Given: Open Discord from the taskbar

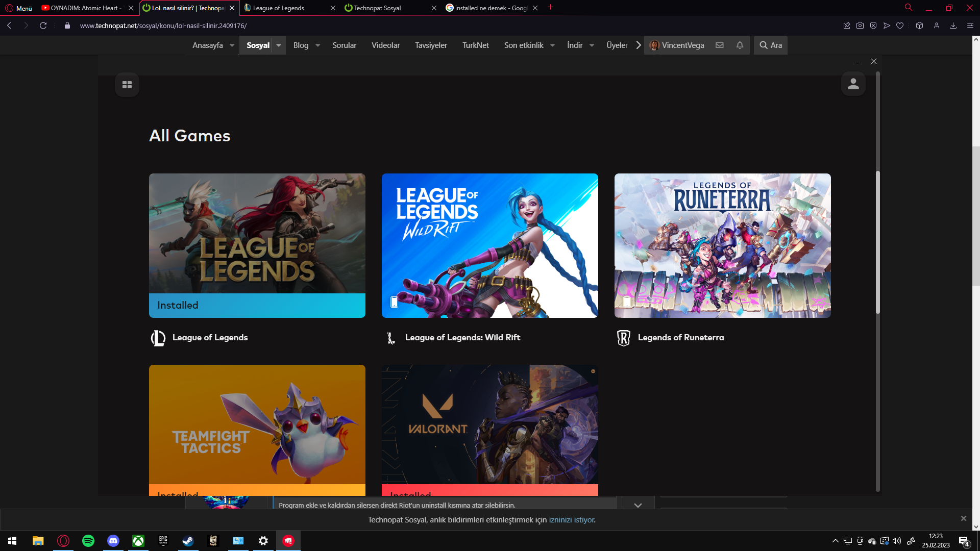Looking at the screenshot, I should [113, 541].
